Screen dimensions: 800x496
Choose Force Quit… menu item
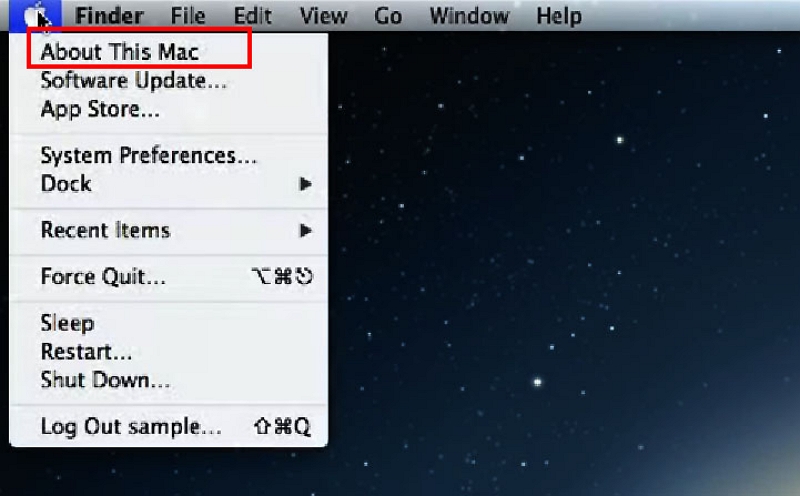point(168,277)
